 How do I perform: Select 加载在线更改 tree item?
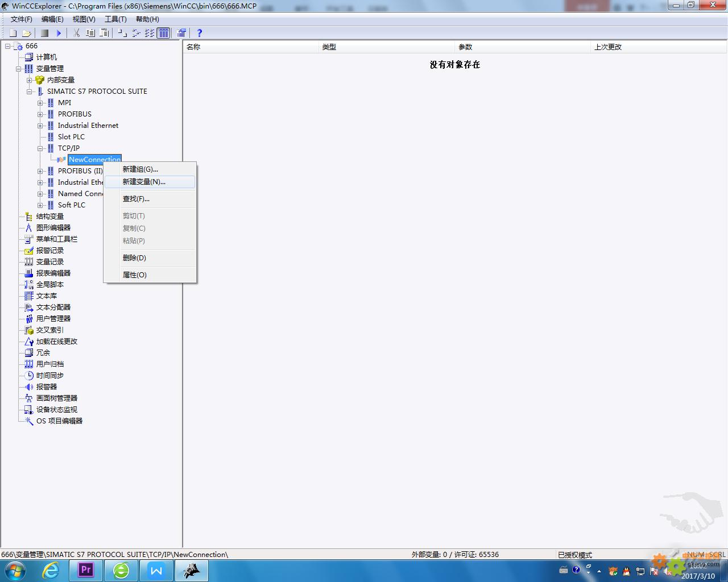tap(56, 342)
